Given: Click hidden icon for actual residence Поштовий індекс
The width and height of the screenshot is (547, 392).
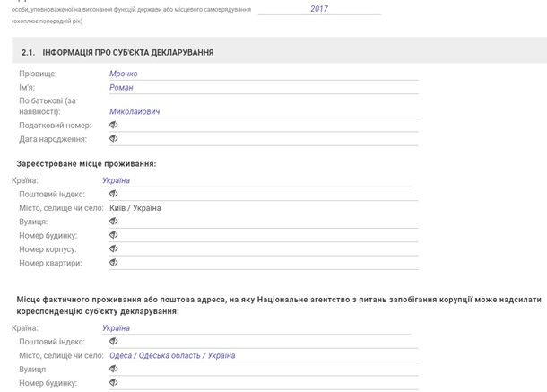Looking at the screenshot, I should [x=114, y=342].
